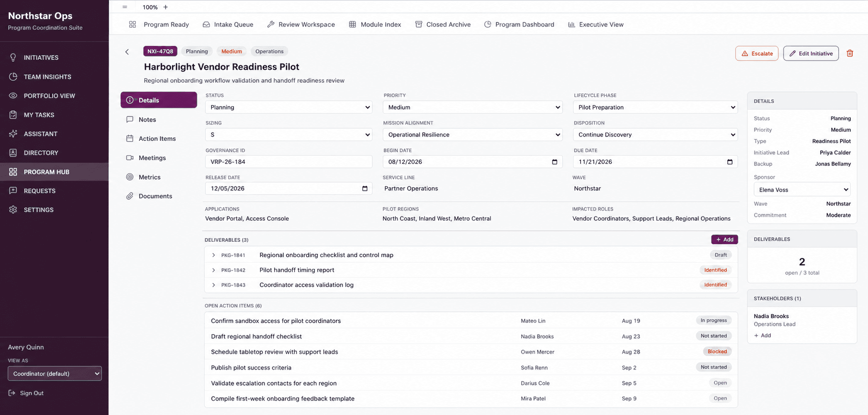Click the Initiatives lightbulb icon
This screenshot has width=868, height=415.
[13, 57]
